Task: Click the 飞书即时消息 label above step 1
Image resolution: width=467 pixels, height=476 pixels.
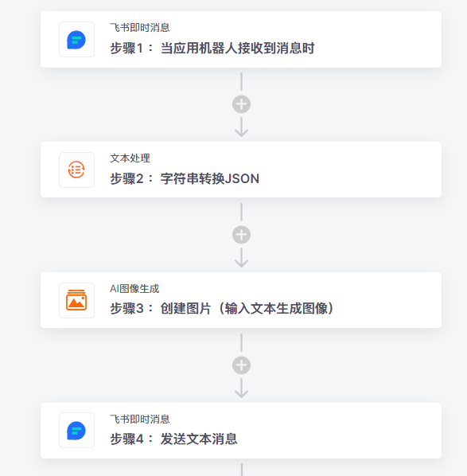Action: tap(139, 28)
